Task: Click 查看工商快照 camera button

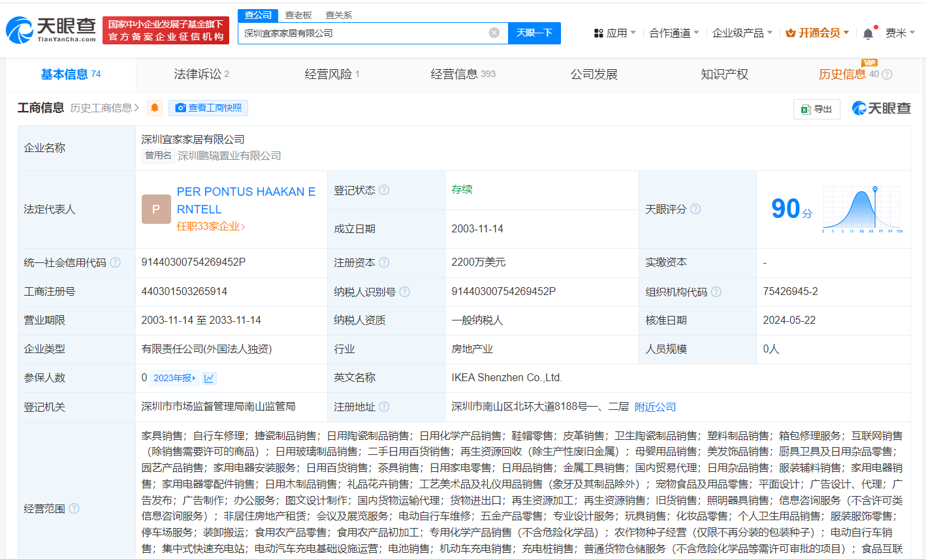Action: click(x=208, y=108)
